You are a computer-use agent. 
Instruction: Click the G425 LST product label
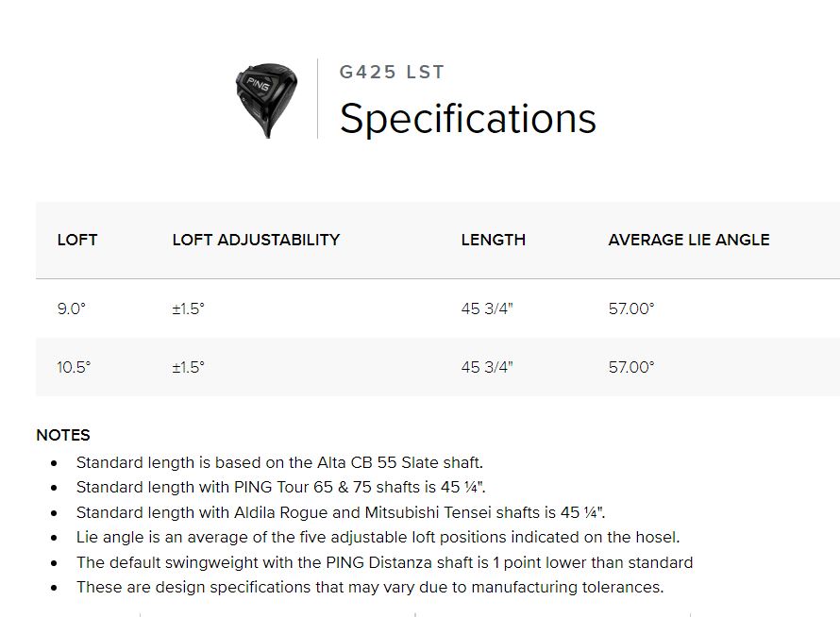point(392,73)
